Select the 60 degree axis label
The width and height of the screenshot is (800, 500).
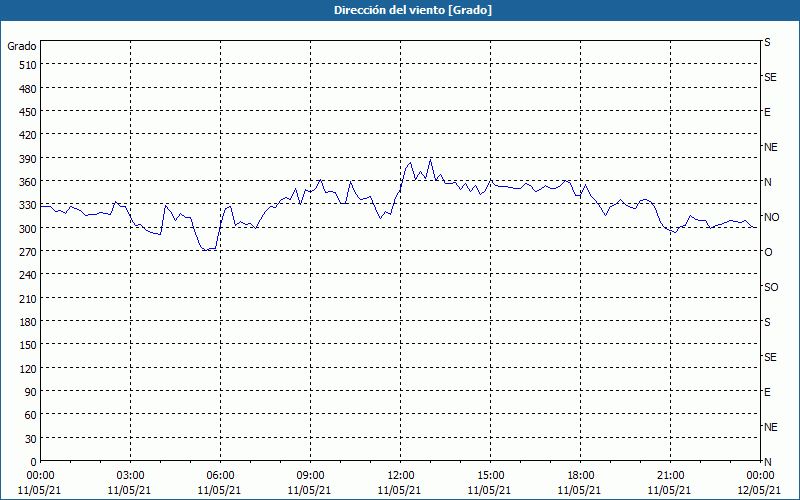pos(31,415)
